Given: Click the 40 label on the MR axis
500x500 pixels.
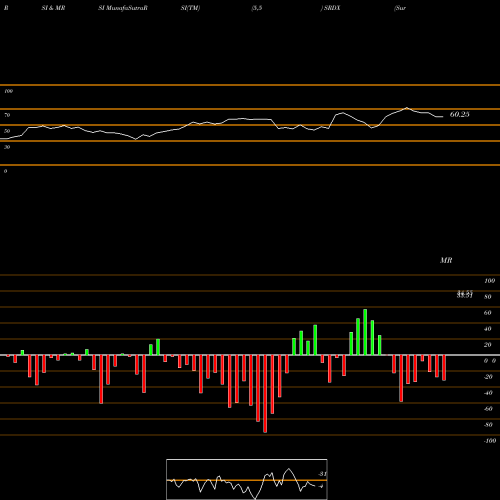Looking at the screenshot, I should coord(487,329).
